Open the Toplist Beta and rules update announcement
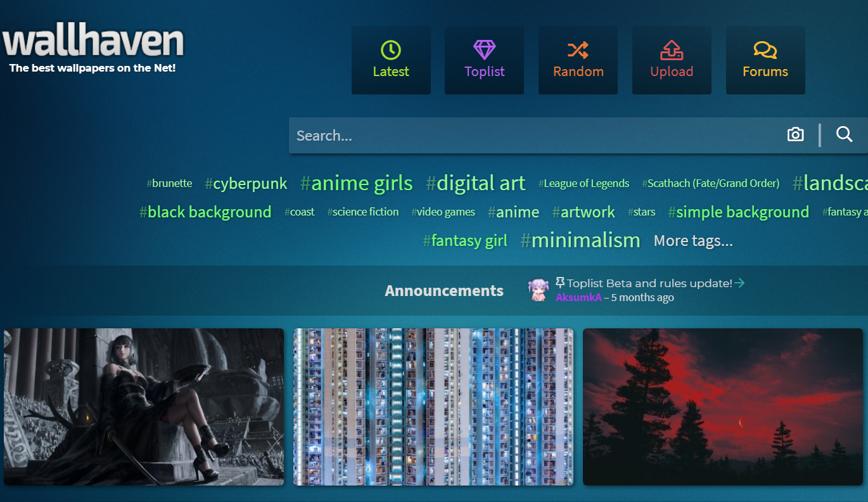 649,283
